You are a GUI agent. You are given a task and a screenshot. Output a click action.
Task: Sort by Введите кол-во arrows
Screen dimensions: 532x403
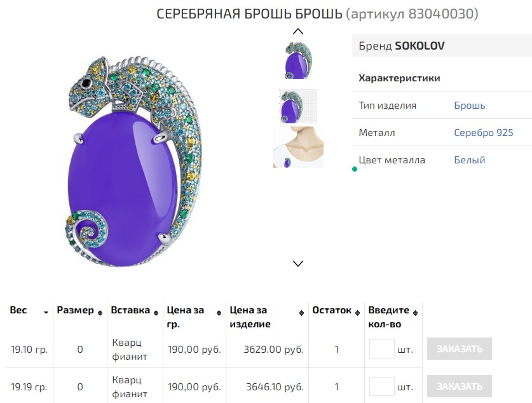(x=415, y=312)
